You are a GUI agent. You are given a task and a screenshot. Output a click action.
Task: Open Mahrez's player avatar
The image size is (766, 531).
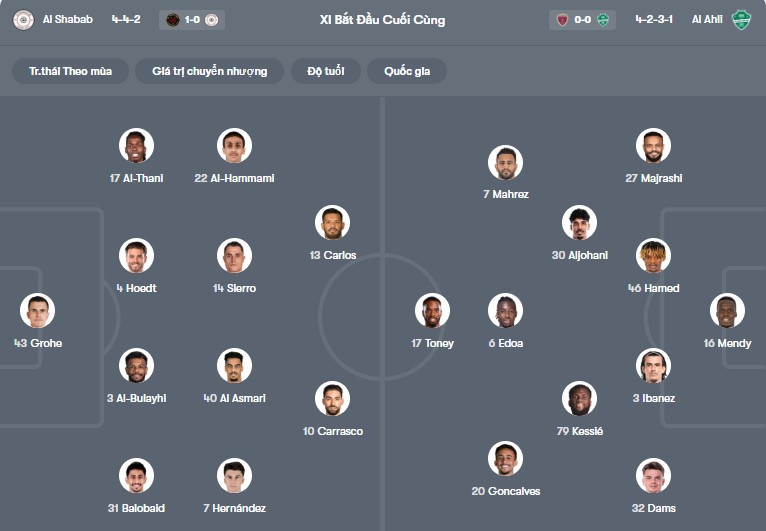click(x=506, y=162)
